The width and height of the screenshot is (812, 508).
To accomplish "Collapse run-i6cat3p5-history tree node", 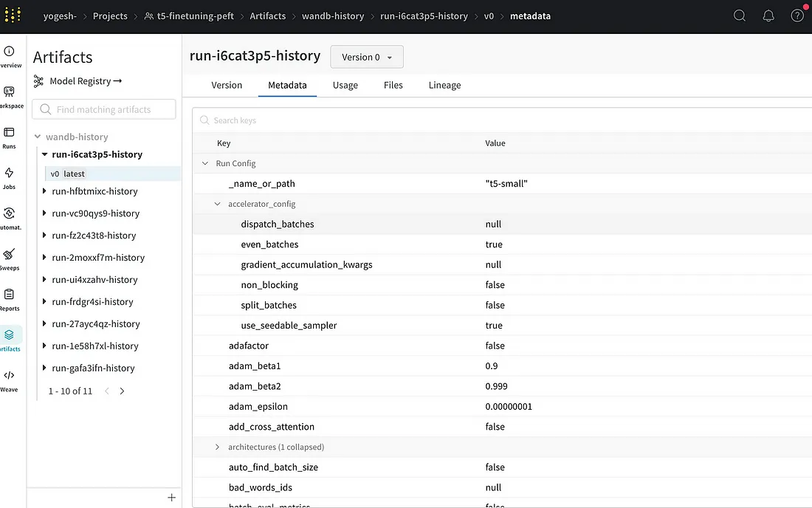I will pyautogui.click(x=44, y=154).
